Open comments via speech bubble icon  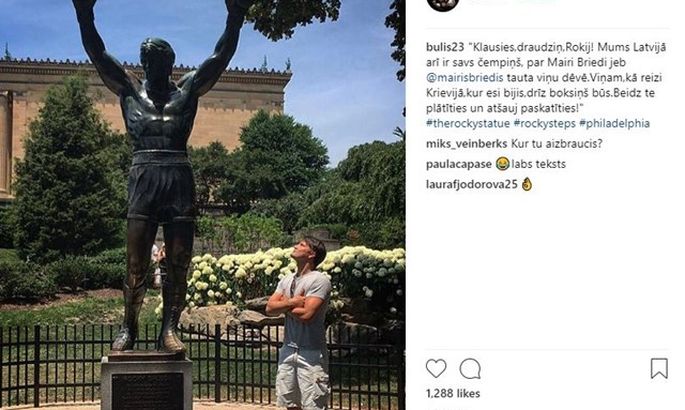coord(470,369)
